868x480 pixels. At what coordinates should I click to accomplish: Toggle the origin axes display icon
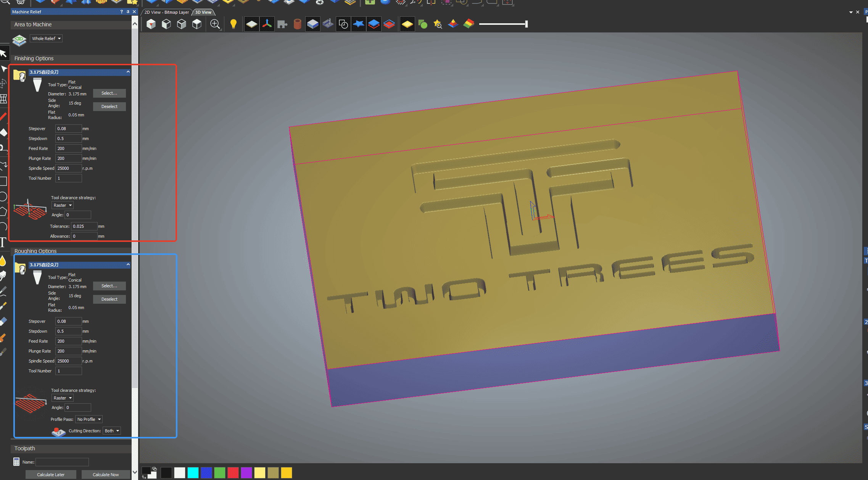(267, 24)
